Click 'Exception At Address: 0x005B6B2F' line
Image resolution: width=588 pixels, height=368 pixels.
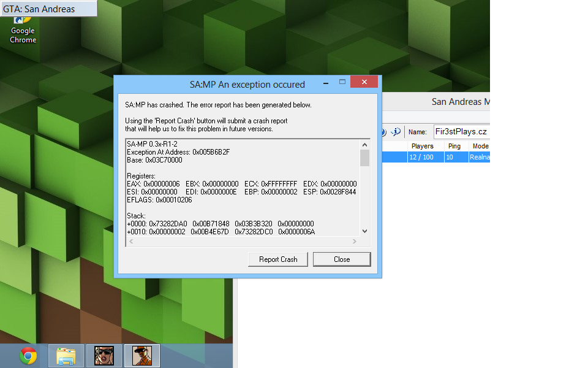pos(178,152)
